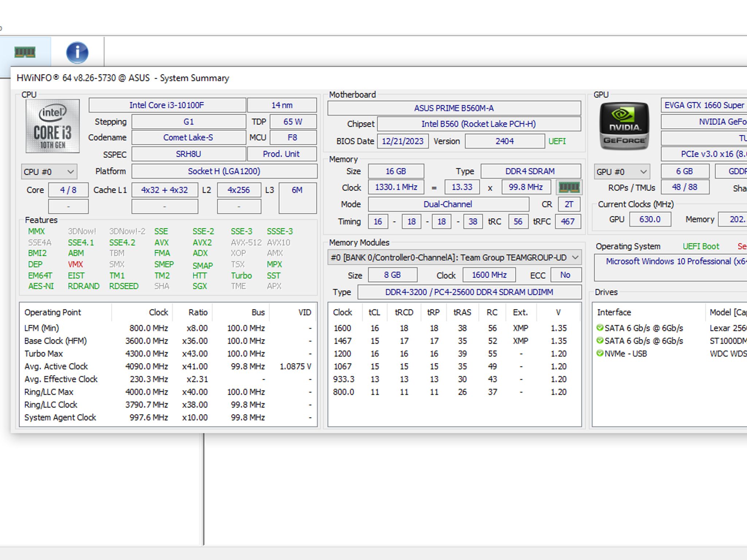
Task: Click the 65 W TDP value
Action: tap(293, 122)
